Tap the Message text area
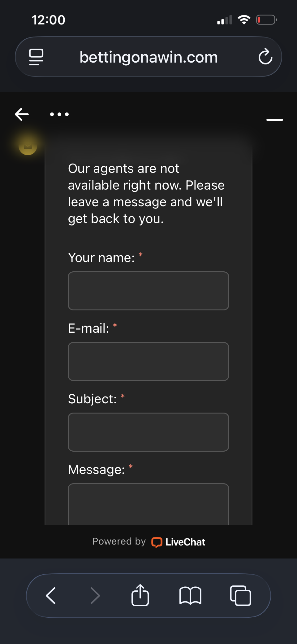The height and width of the screenshot is (644, 297). (x=148, y=504)
